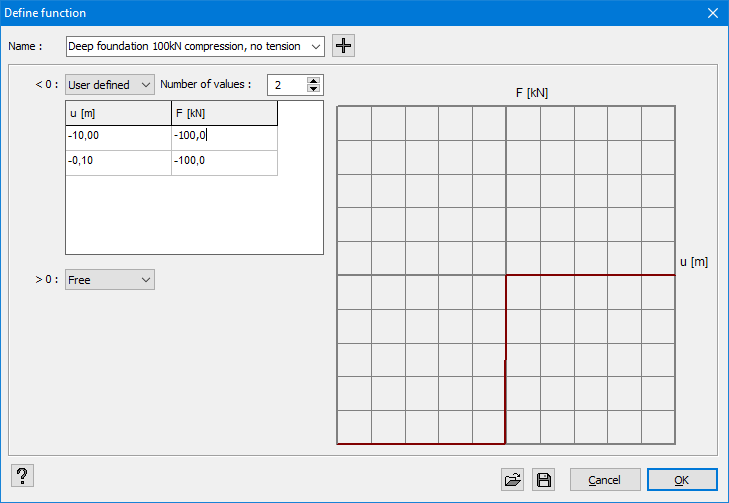The image size is (729, 503).
Task: Expand the Name dropdown arrow
Action: coord(317,46)
